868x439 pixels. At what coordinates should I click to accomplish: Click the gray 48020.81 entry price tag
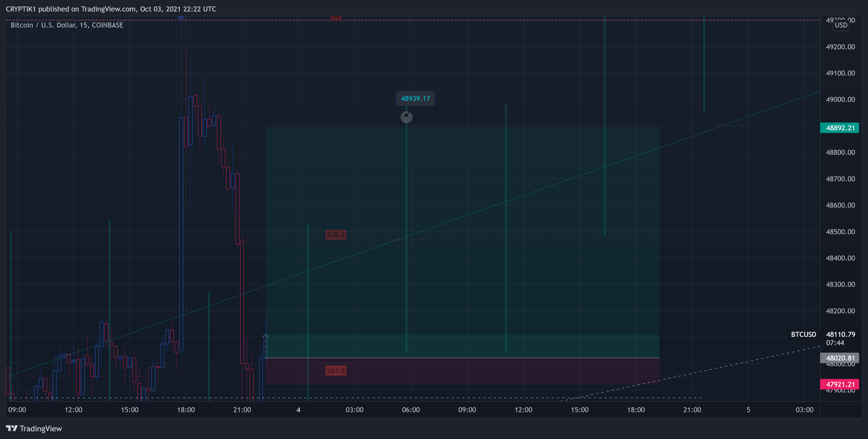pos(839,358)
